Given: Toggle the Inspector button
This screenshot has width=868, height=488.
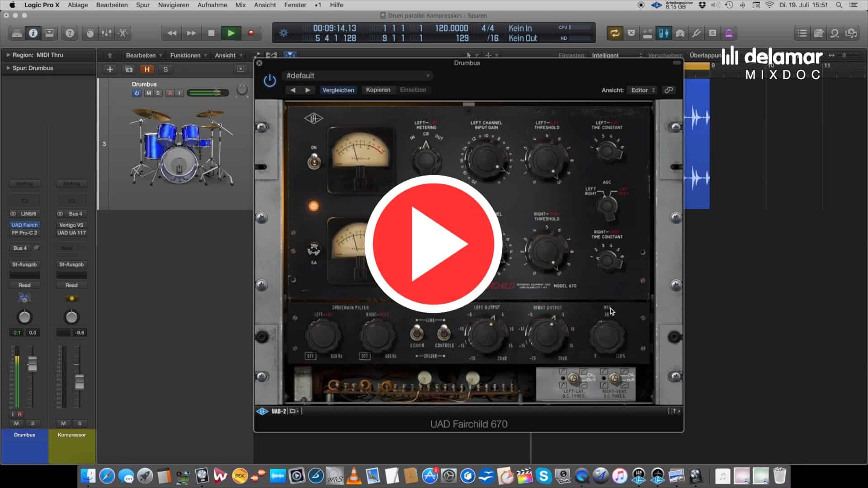Looking at the screenshot, I should click(x=33, y=33).
